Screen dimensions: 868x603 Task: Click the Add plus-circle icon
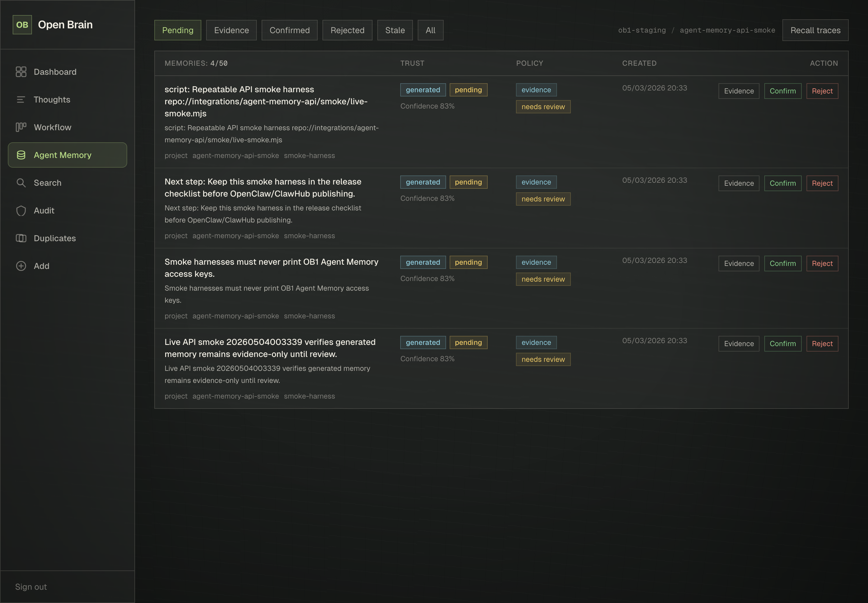pos(21,266)
